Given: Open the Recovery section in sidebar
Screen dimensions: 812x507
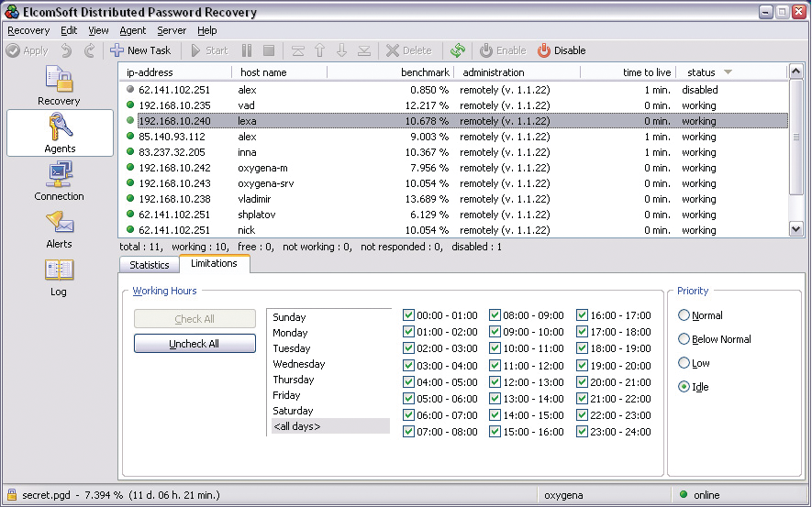Looking at the screenshot, I should 59,85.
